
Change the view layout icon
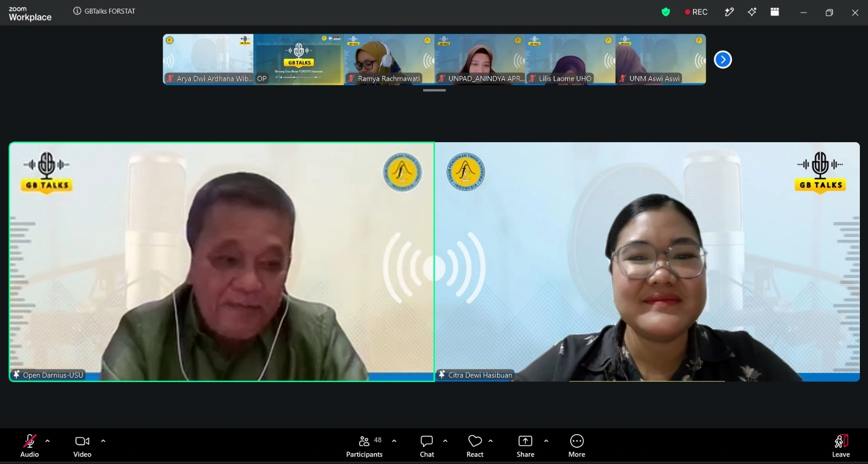[775, 12]
